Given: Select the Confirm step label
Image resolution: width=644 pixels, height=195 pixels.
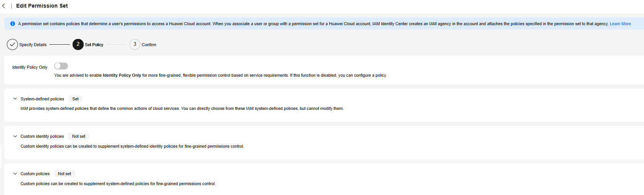Looking at the screenshot, I should pos(149,45).
